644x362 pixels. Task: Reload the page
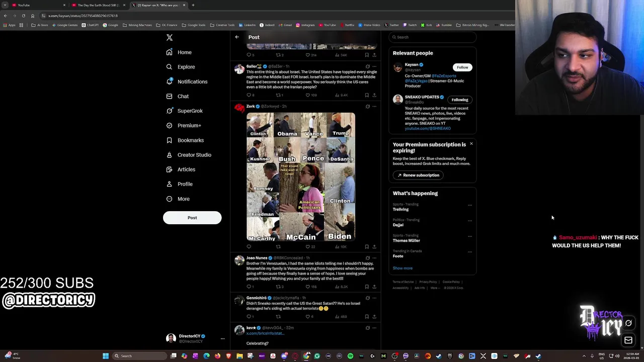pyautogui.click(x=23, y=16)
